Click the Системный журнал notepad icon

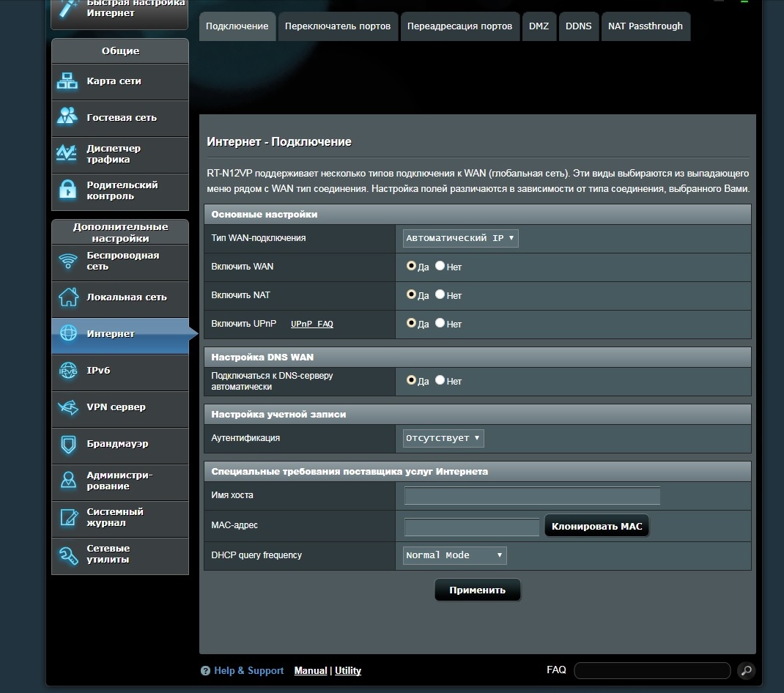coord(68,517)
